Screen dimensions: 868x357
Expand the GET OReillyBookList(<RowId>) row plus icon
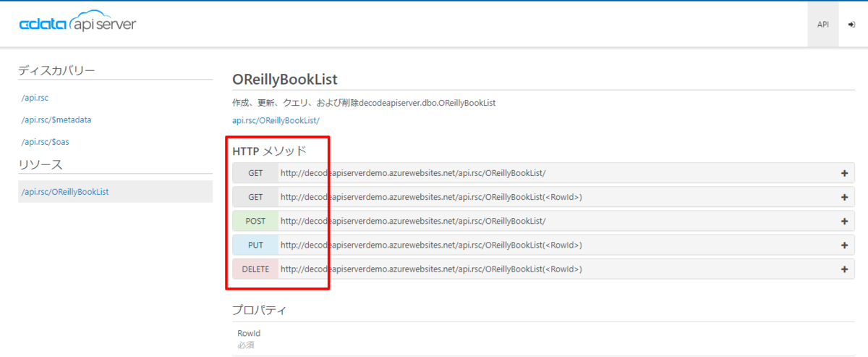[844, 197]
